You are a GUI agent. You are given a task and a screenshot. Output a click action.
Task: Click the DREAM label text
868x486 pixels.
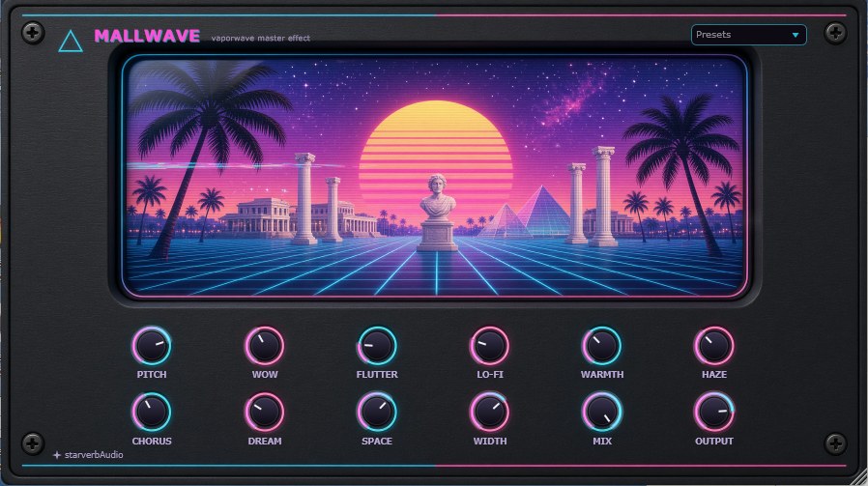point(265,442)
